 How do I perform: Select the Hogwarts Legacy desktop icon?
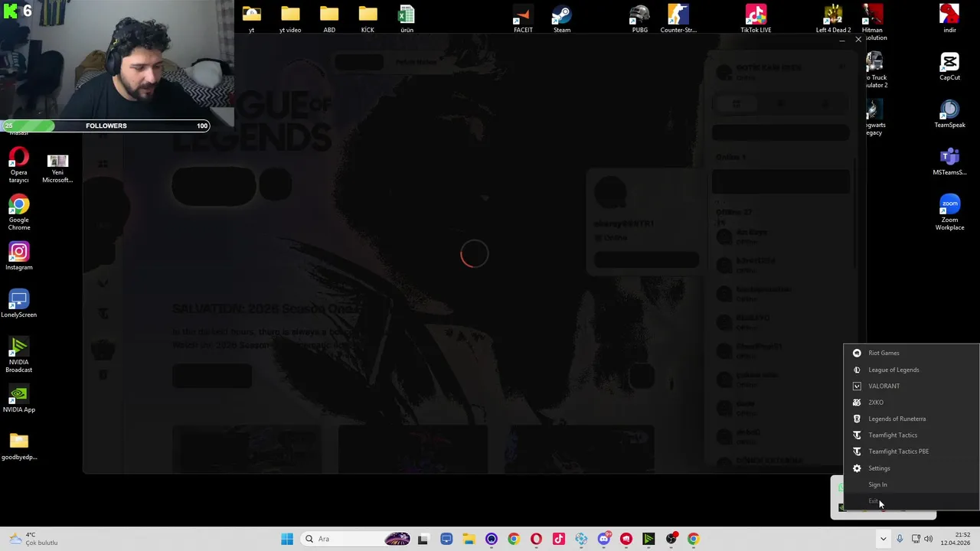[x=874, y=118]
